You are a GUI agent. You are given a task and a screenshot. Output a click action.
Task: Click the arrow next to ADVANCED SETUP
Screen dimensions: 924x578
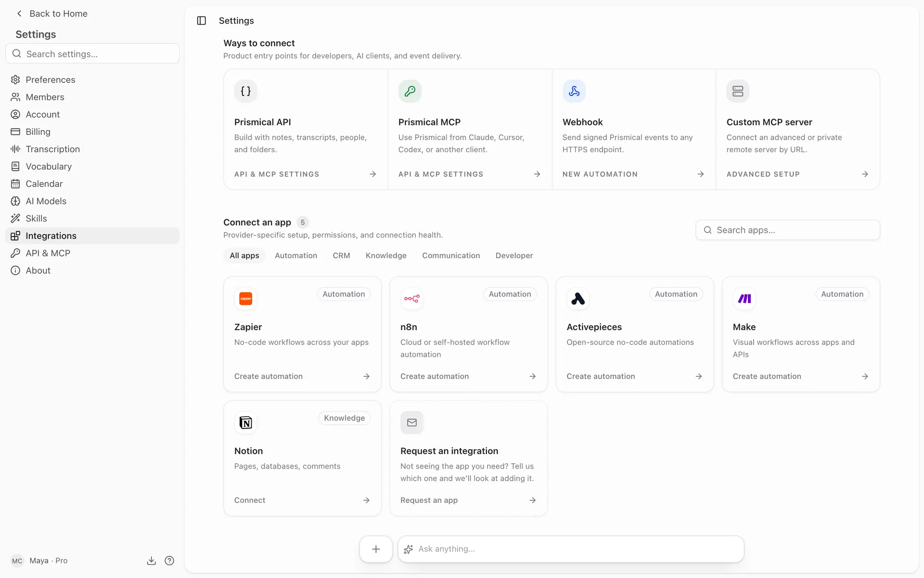[x=865, y=174]
